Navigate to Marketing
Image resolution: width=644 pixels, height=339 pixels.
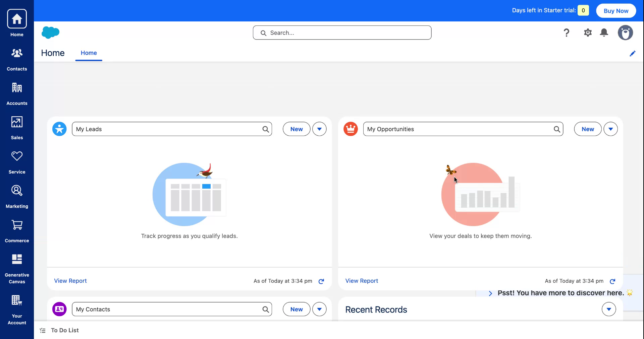pos(17,195)
